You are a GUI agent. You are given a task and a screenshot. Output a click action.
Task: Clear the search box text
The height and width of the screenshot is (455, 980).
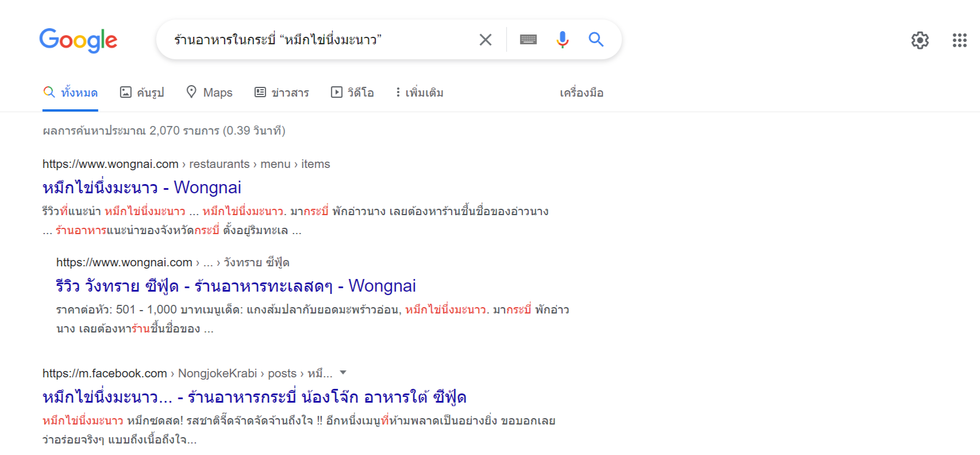click(x=486, y=40)
